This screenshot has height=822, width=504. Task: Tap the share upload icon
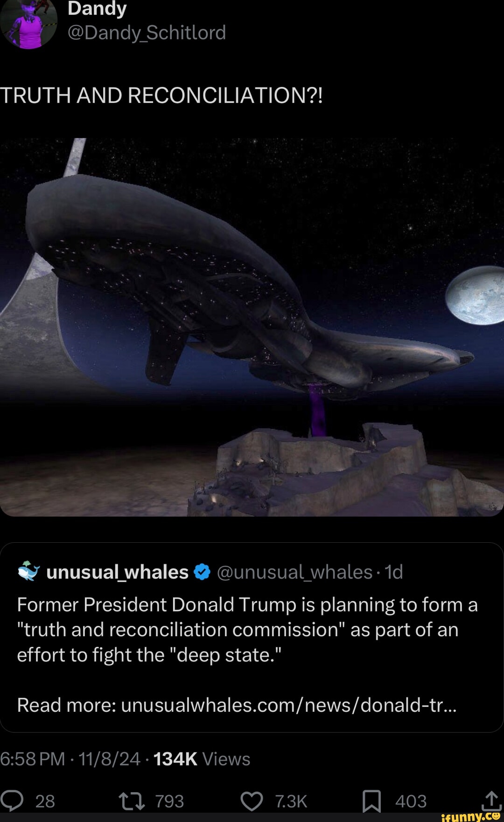point(492,801)
